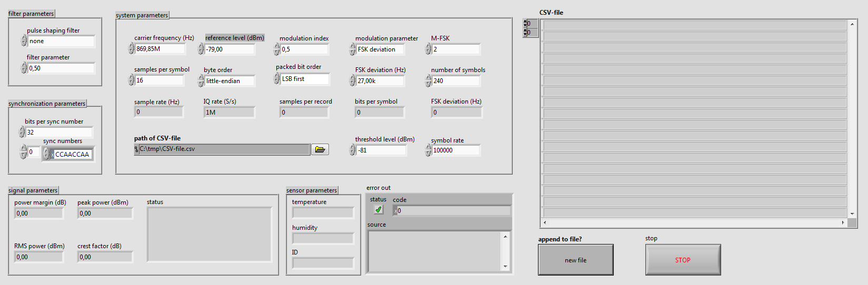Click the samples per record indicator
The height and width of the screenshot is (285, 868).
[x=304, y=112]
